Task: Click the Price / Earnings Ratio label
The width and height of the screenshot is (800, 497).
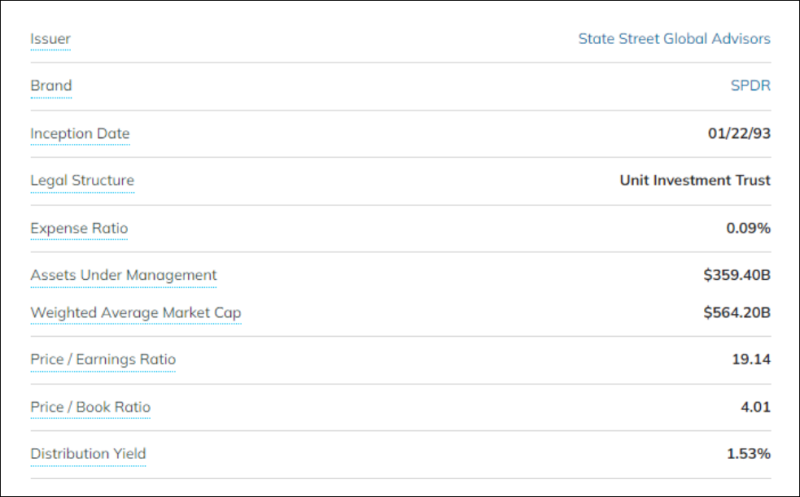Action: [103, 359]
